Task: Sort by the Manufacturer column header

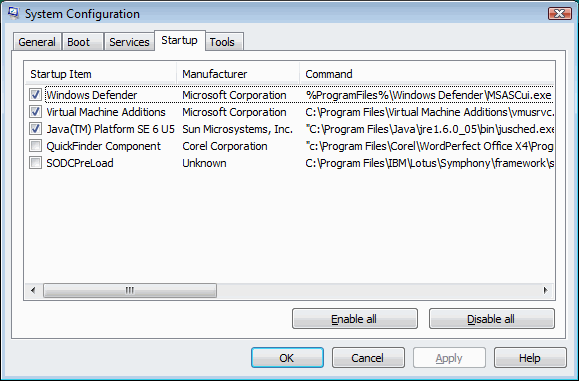Action: pos(238,74)
